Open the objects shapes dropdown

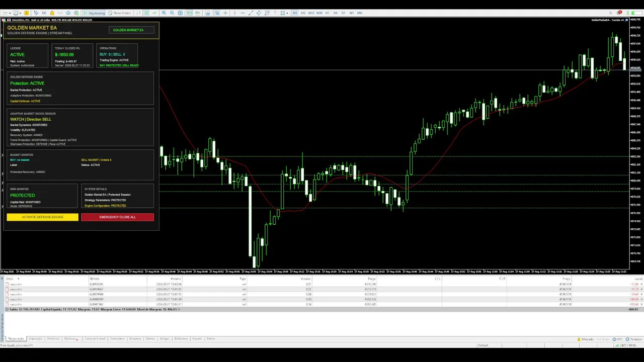coord(285,13)
